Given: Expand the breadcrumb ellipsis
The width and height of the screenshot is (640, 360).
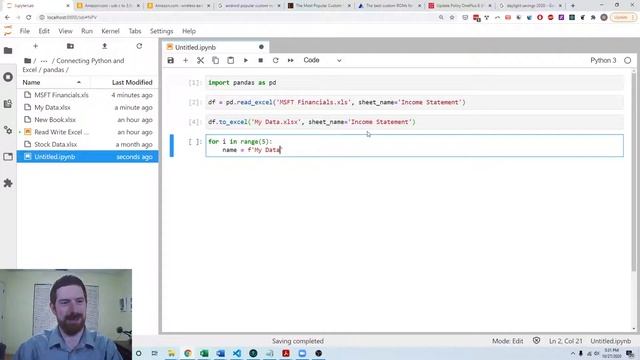Looking at the screenshot, I should [x=44, y=61].
